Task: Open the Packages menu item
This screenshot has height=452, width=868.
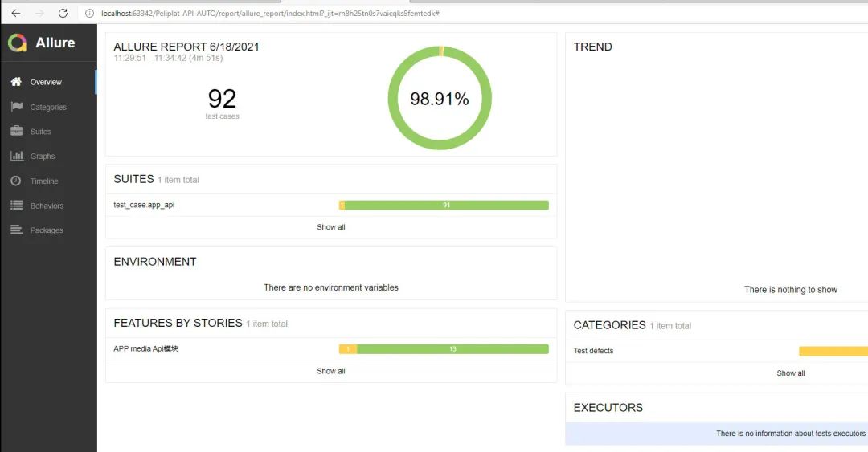Action: [x=49, y=230]
